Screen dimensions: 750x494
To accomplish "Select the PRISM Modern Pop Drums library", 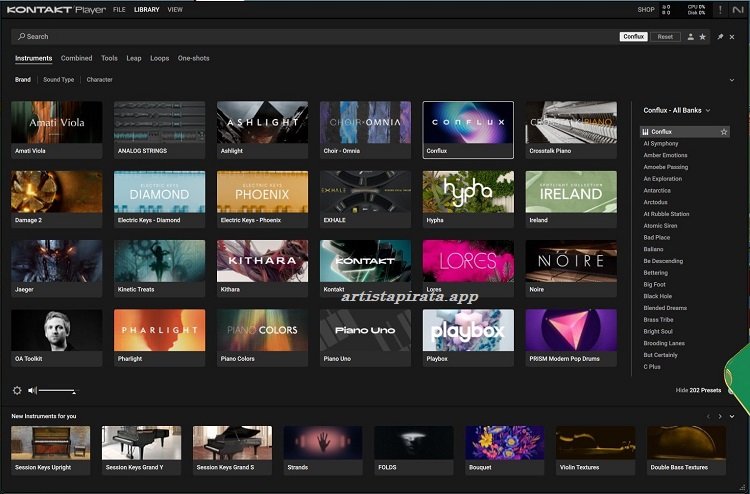I will (571, 338).
